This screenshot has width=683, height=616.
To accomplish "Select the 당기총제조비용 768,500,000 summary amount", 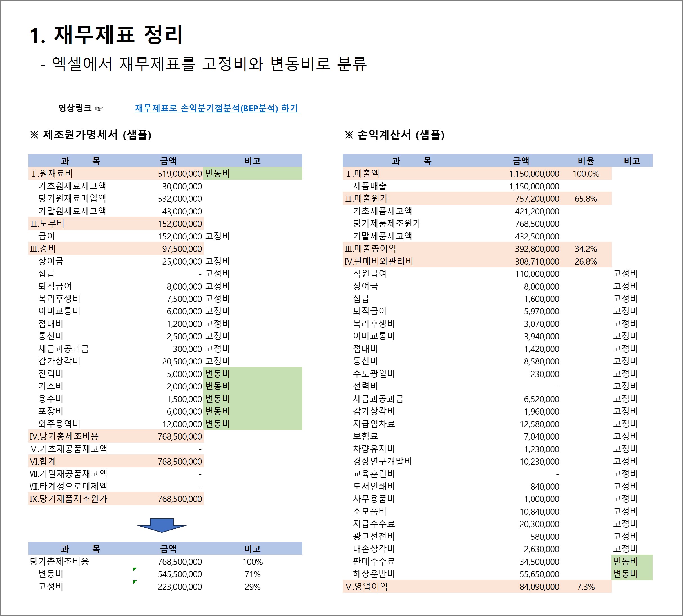I will pyautogui.click(x=179, y=562).
